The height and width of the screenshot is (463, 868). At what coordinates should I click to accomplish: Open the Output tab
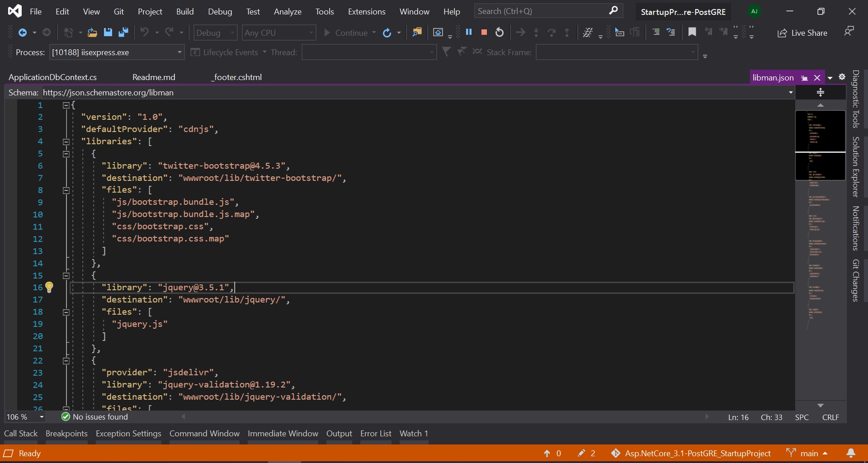339,433
